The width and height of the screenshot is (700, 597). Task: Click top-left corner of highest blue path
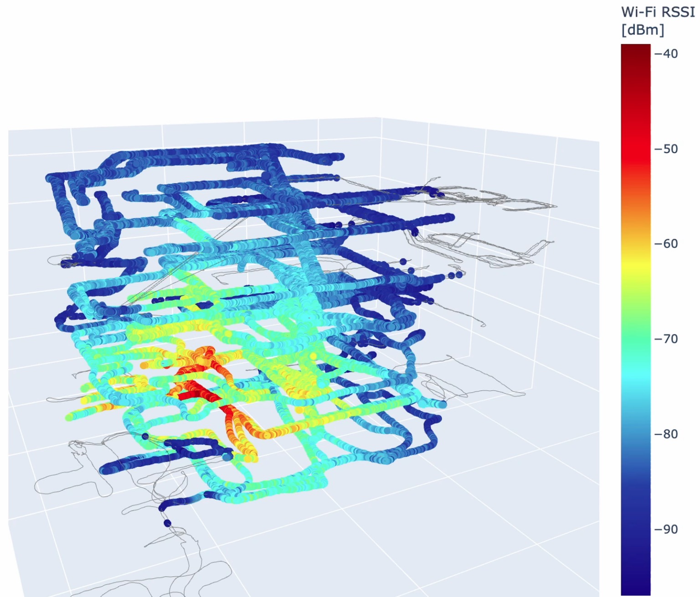(50, 178)
